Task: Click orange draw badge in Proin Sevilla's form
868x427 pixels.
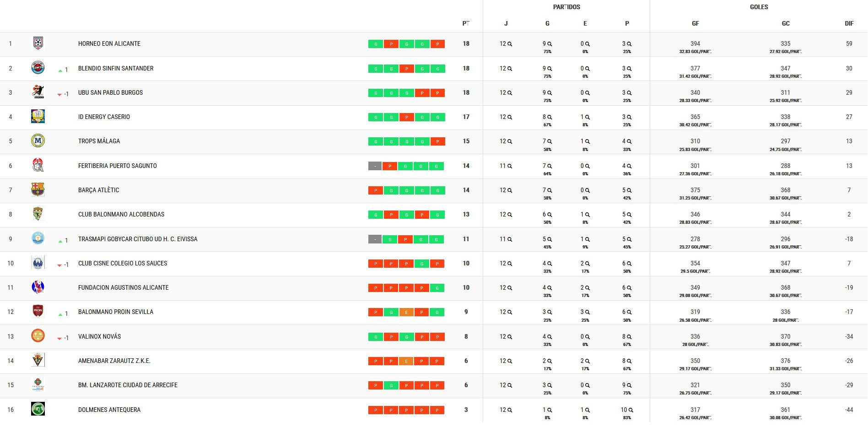Action: pyautogui.click(x=406, y=312)
